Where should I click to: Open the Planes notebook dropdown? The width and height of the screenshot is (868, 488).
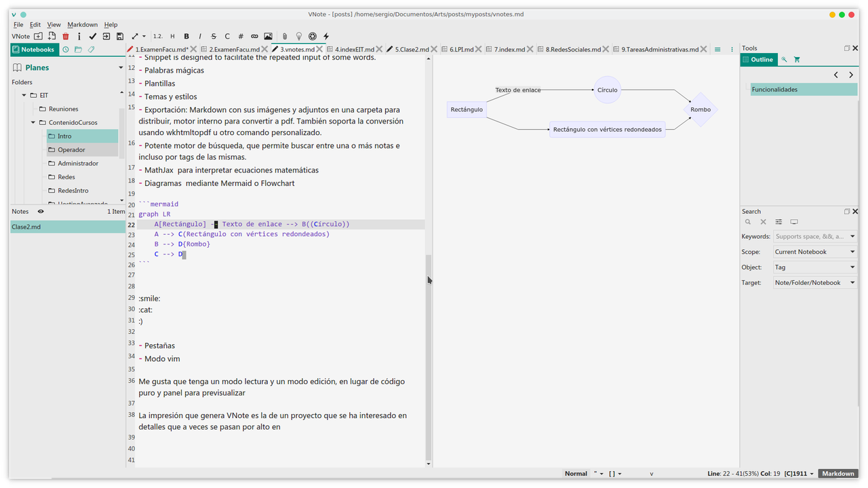click(x=121, y=67)
